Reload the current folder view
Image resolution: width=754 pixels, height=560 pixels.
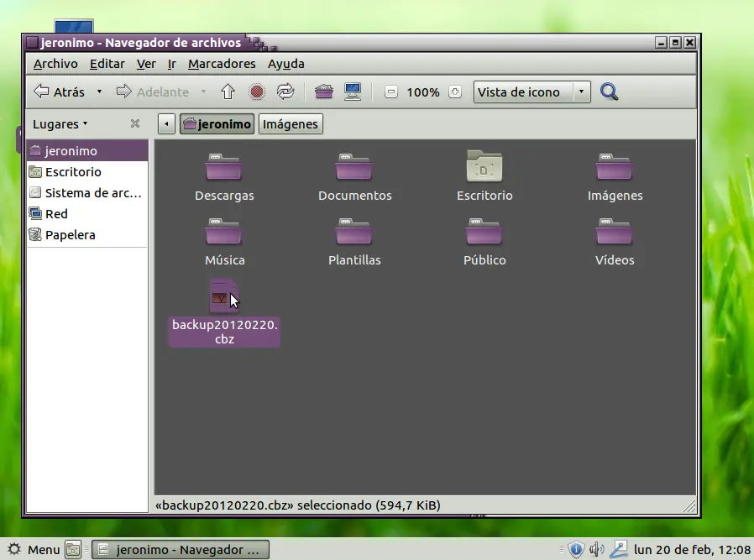[285, 92]
